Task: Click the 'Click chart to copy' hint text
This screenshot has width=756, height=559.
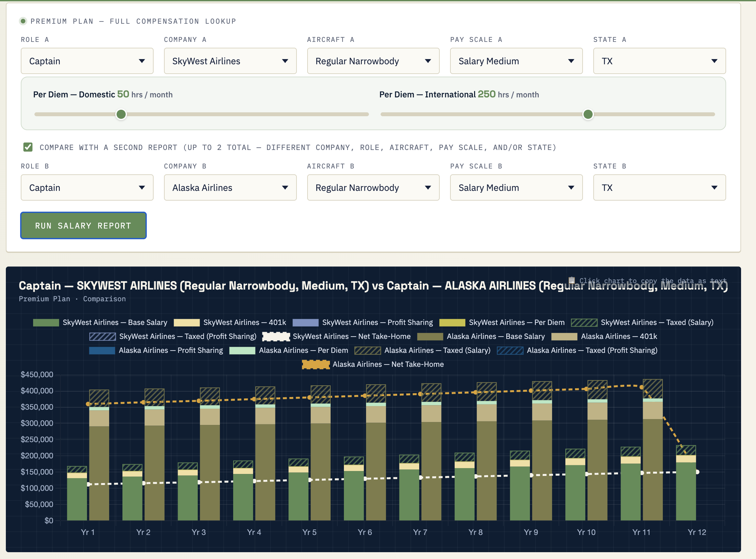Action: coord(653,281)
